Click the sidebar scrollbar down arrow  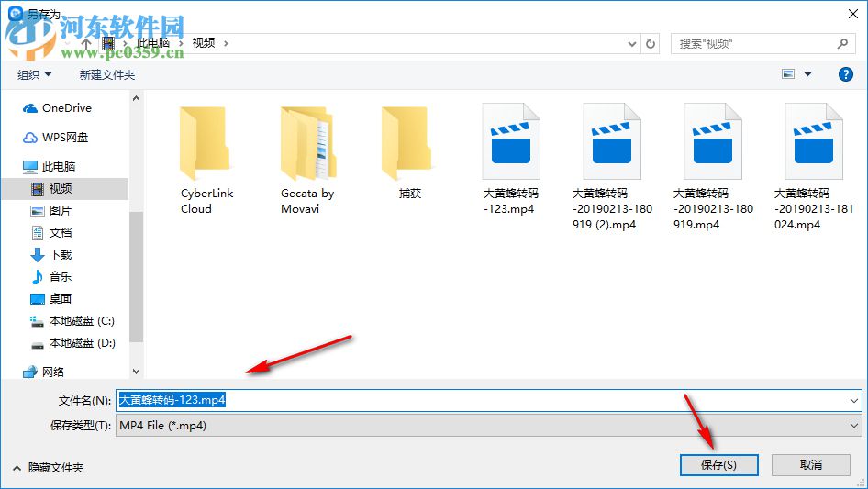pos(136,371)
